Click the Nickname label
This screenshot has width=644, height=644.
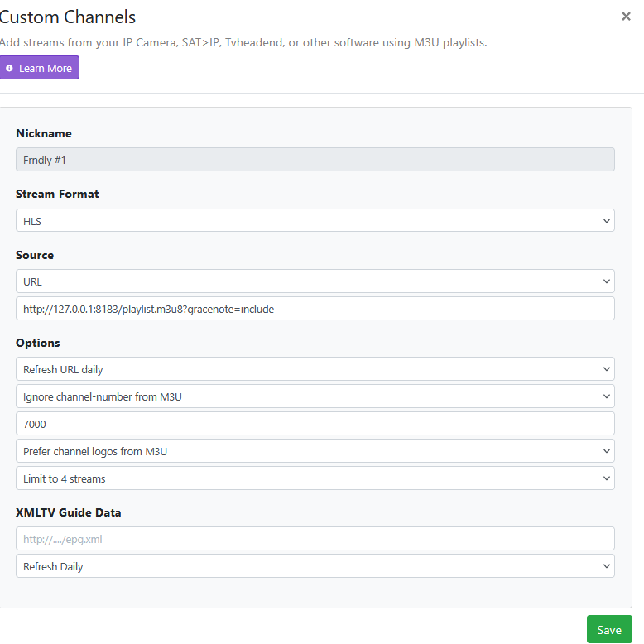tap(44, 133)
